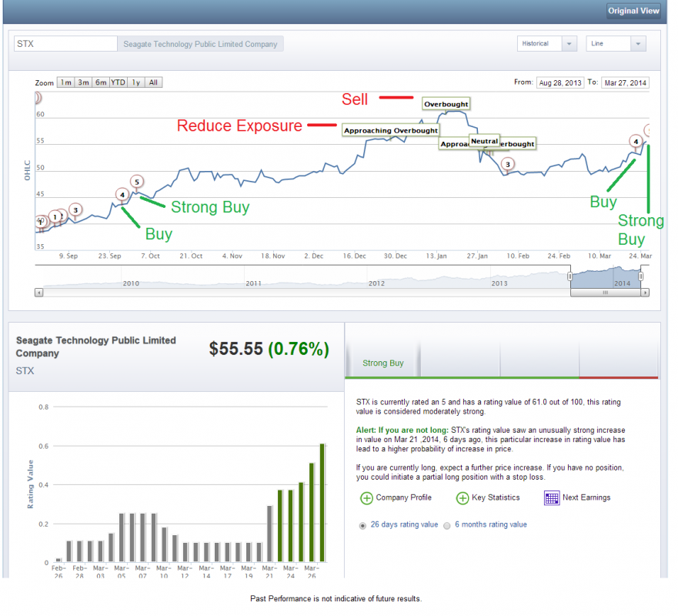
Task: Click the rating 3 marker near February
Action: click(x=507, y=164)
